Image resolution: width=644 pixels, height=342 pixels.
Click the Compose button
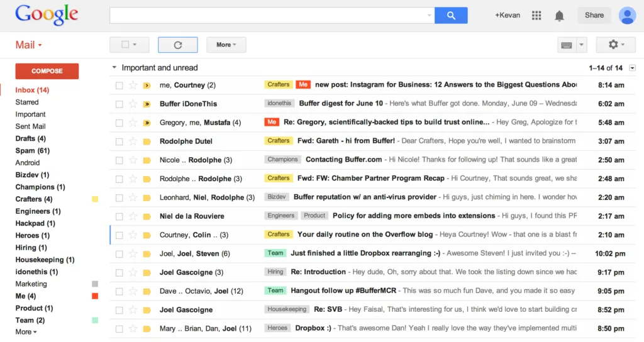pos(47,71)
